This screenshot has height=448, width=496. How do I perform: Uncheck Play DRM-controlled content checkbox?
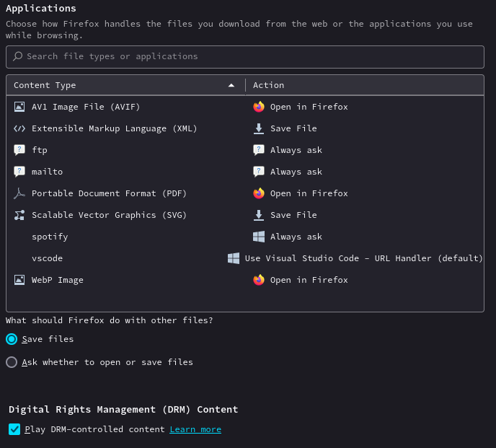point(14,429)
